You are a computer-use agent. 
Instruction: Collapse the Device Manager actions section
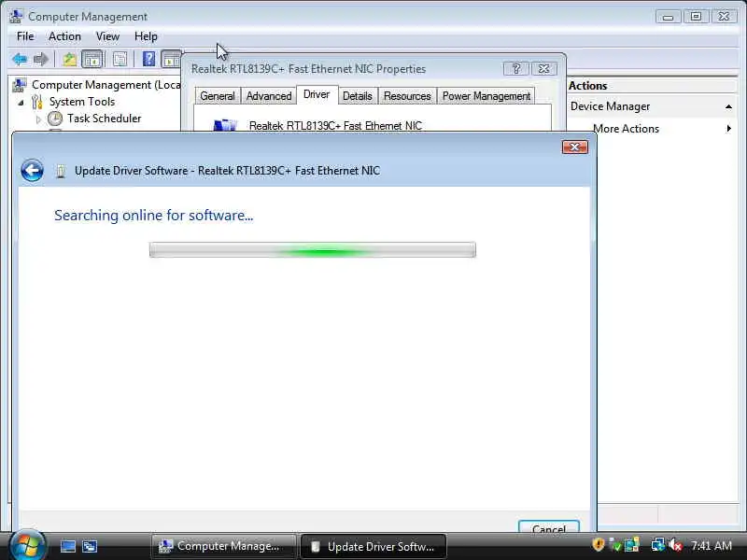click(x=728, y=106)
